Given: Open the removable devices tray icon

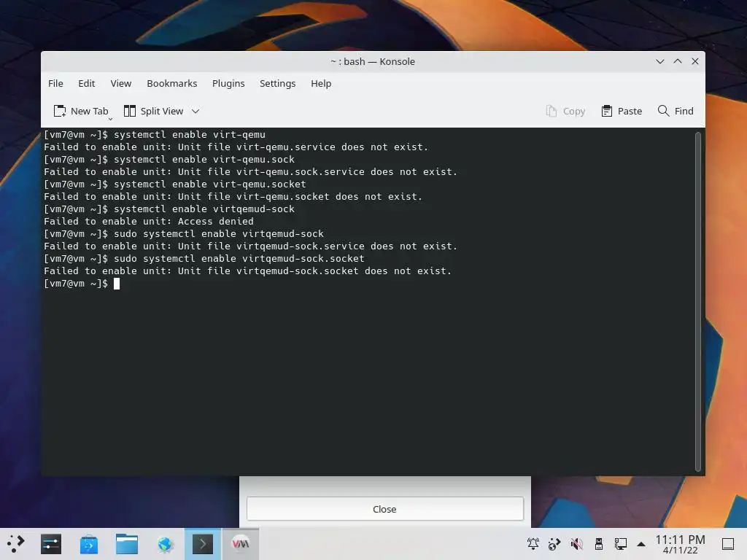Looking at the screenshot, I should tap(599, 544).
